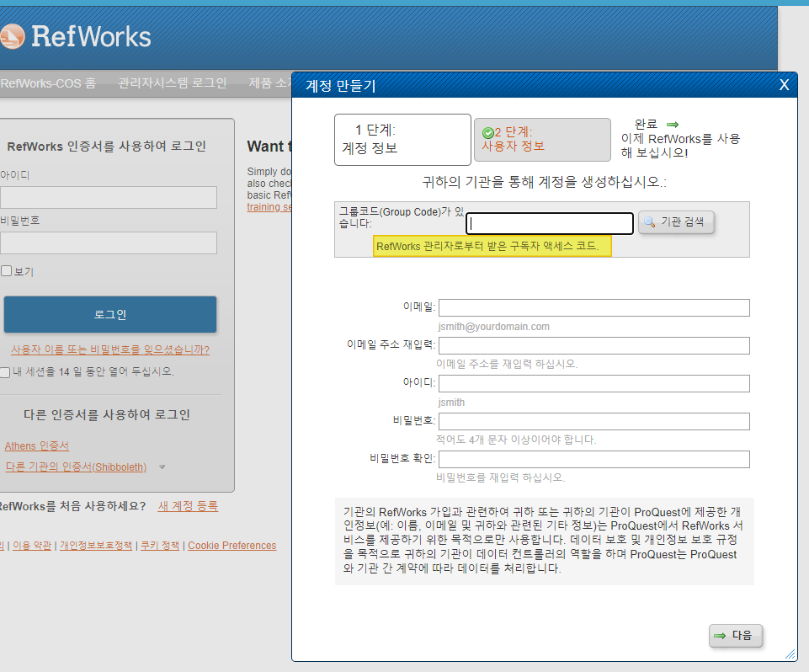Click the 이메일 주소 재입력 input field
Viewport: 809px width, 672px height.
coord(593,346)
